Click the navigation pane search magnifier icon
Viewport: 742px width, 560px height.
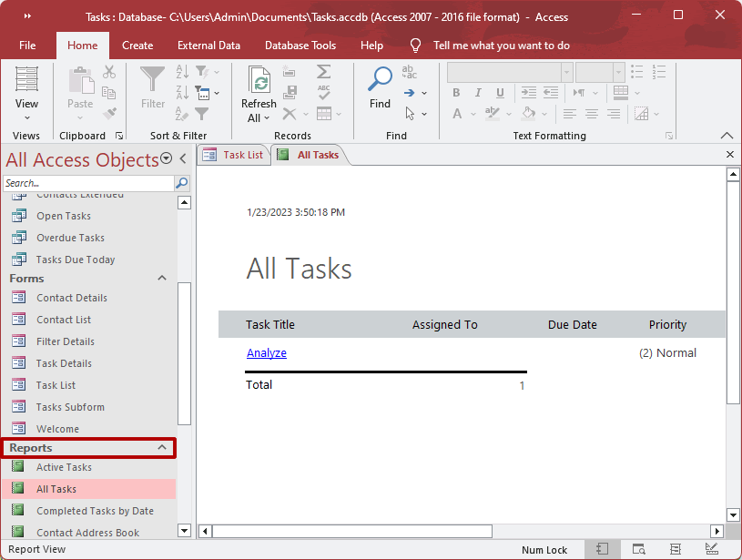(182, 183)
